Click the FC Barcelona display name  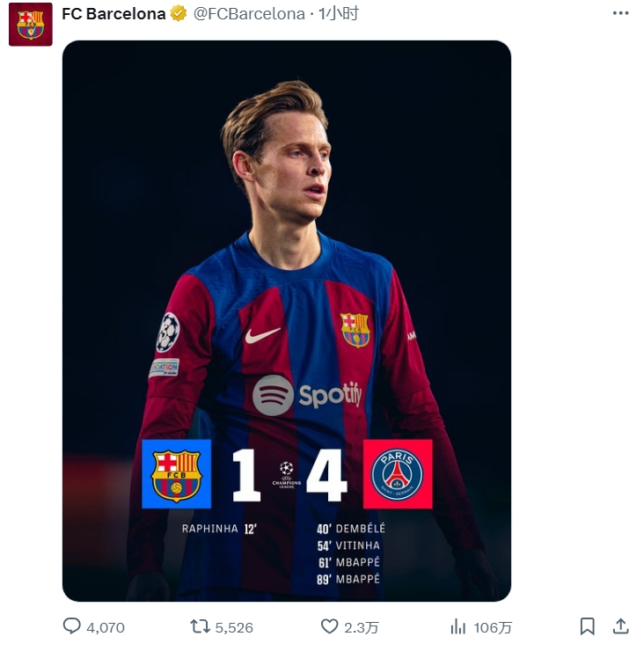coord(113,14)
